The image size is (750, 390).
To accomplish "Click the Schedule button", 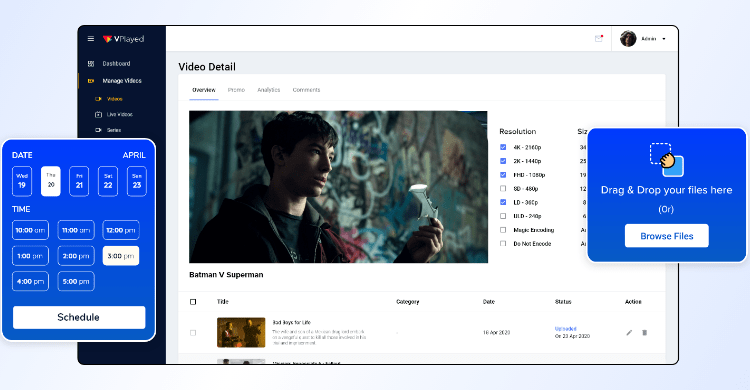I will pyautogui.click(x=79, y=317).
